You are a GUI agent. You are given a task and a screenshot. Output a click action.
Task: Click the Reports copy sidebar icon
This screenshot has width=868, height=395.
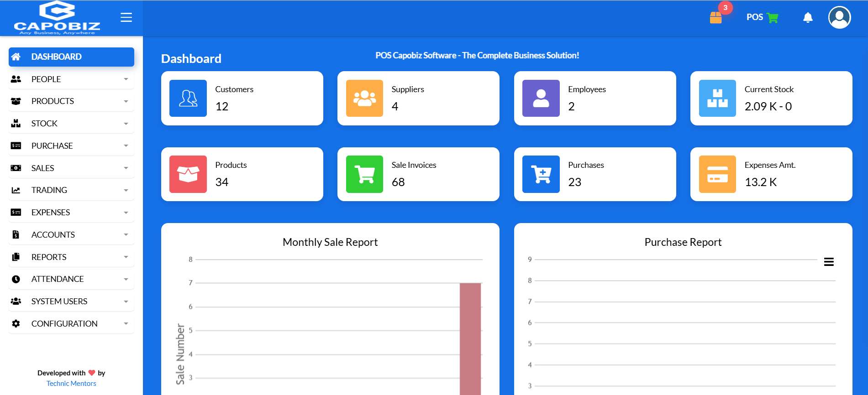tap(16, 257)
